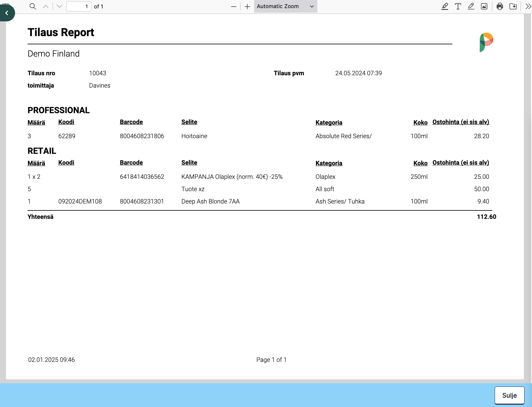Screen dimensions: 532x407
Task: Click the Tuote xz description
Action: pos(193,189)
